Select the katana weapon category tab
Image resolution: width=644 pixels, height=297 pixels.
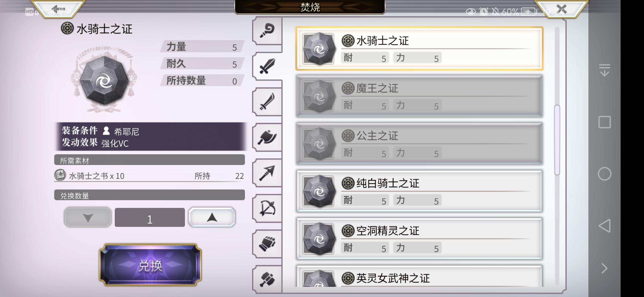[x=267, y=102]
